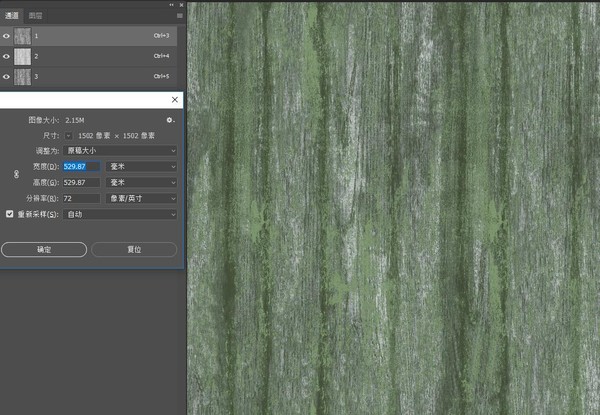Image resolution: width=600 pixels, height=415 pixels.
Task: Open the width unit 毫米 dropdown
Action: coord(141,166)
